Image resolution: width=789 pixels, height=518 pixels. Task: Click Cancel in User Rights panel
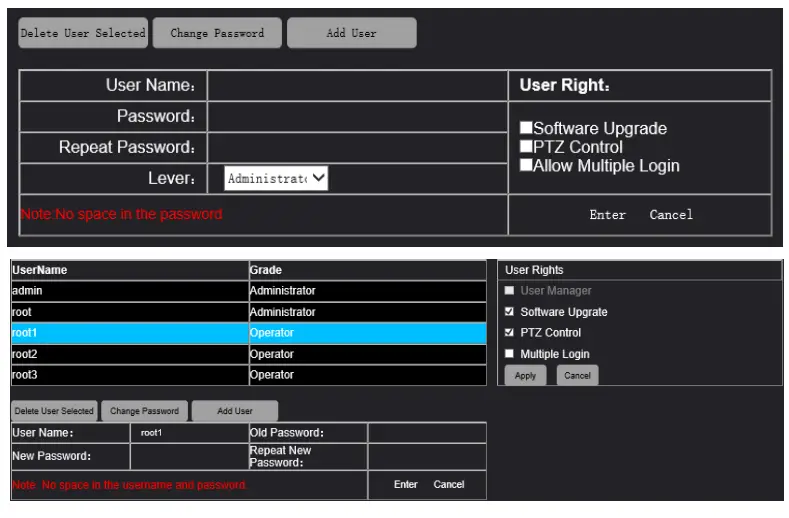point(577,376)
